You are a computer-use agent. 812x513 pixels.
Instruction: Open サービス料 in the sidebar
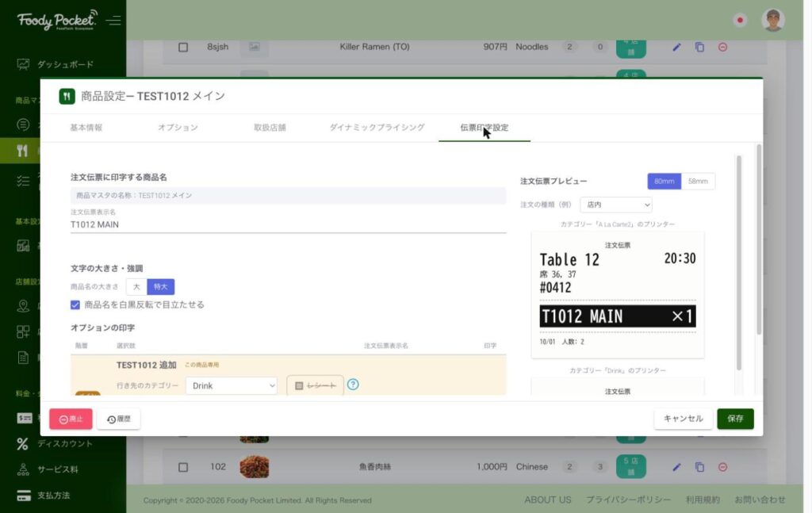tap(57, 469)
